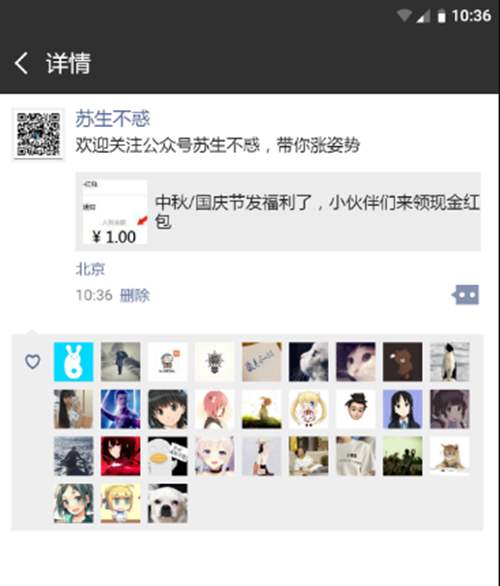
Task: Tap the back arrow in header
Action: tap(21, 63)
